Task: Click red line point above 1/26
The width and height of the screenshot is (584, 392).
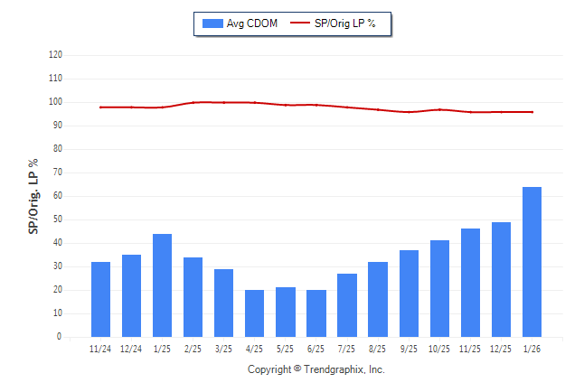Action: (x=532, y=112)
